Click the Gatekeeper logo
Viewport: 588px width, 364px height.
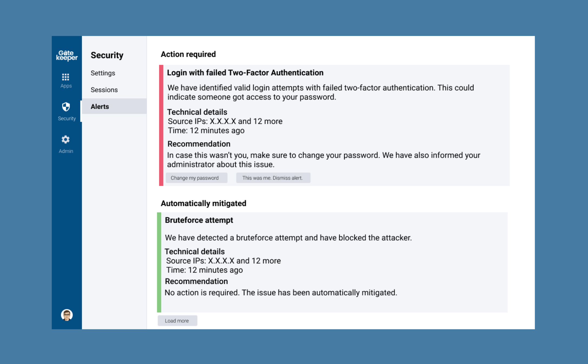tap(67, 55)
